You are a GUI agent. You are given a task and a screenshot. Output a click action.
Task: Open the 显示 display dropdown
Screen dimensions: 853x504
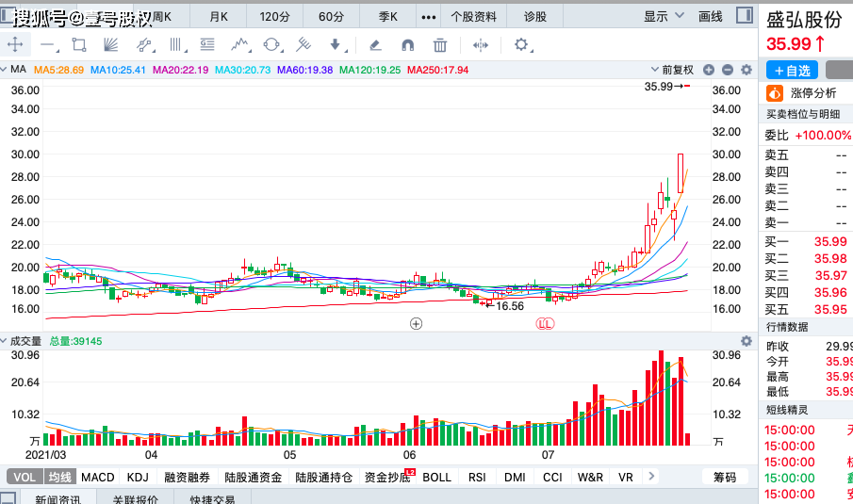click(x=664, y=16)
